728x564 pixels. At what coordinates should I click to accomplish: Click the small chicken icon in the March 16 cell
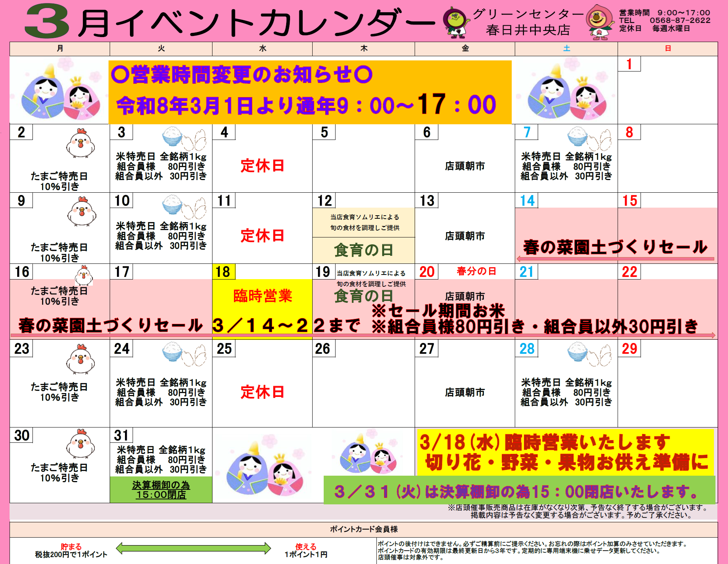pyautogui.click(x=84, y=275)
